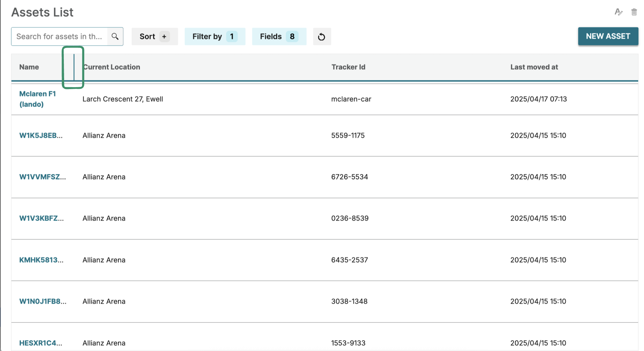
Task: Open the W1VVMFSZ... asset link
Action: pos(43,177)
